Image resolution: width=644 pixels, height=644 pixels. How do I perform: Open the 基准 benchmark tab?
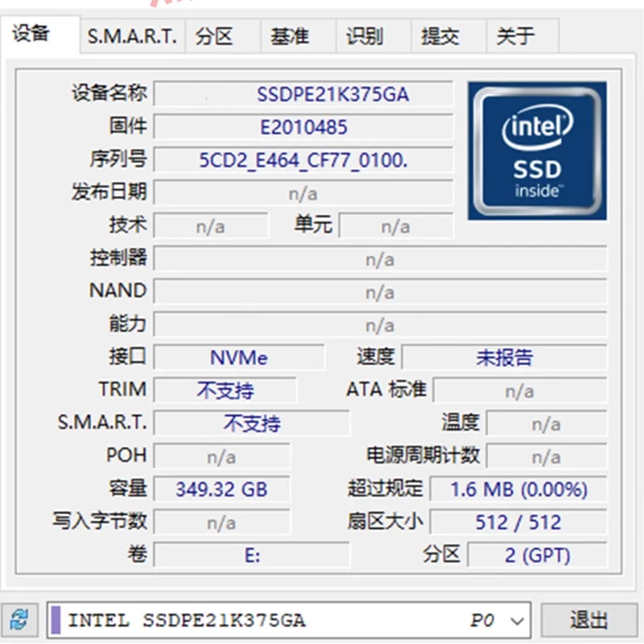point(290,36)
